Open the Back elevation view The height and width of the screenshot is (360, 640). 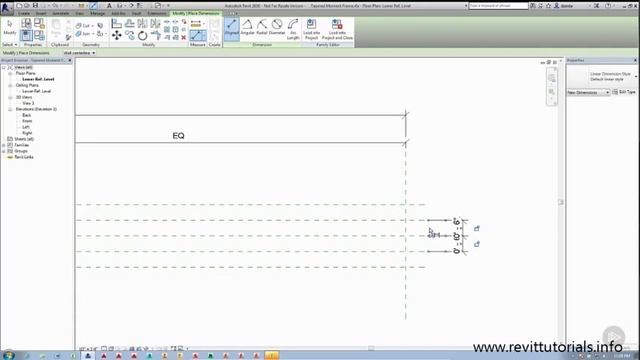click(27, 115)
